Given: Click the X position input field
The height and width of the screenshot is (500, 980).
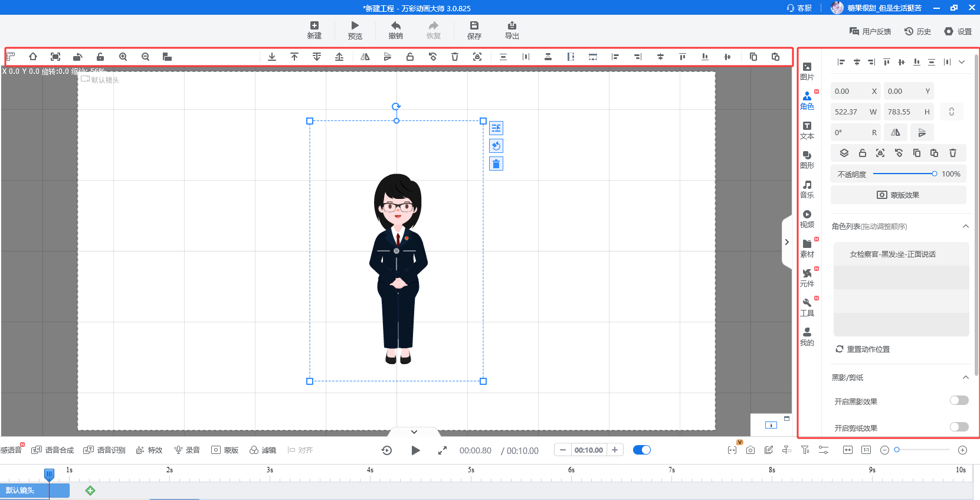Looking at the screenshot, I should [x=850, y=91].
